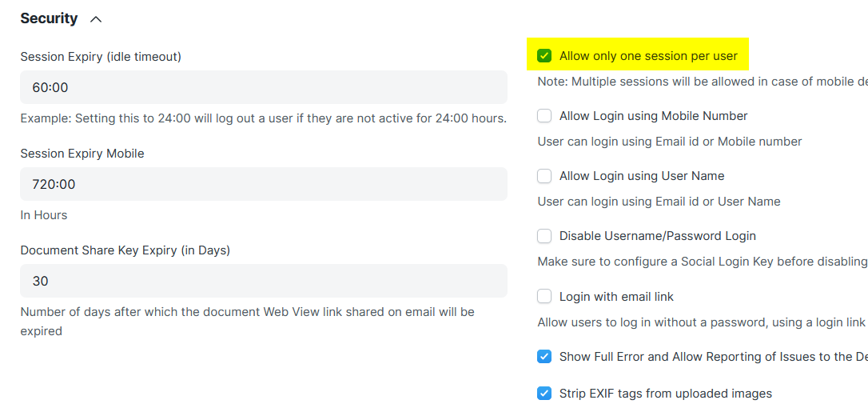868x404 pixels.
Task: Click 'Allow users to log in without a password' text
Action: tap(703, 322)
